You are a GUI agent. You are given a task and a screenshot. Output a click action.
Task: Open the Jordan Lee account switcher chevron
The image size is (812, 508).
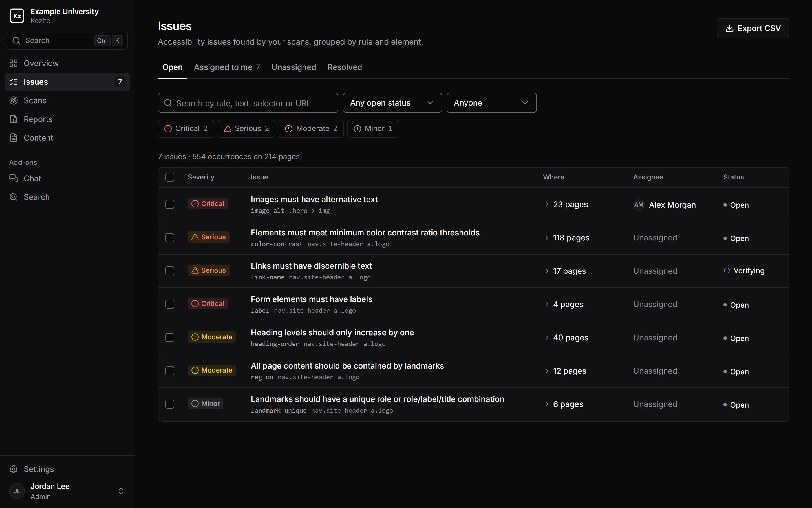click(121, 491)
